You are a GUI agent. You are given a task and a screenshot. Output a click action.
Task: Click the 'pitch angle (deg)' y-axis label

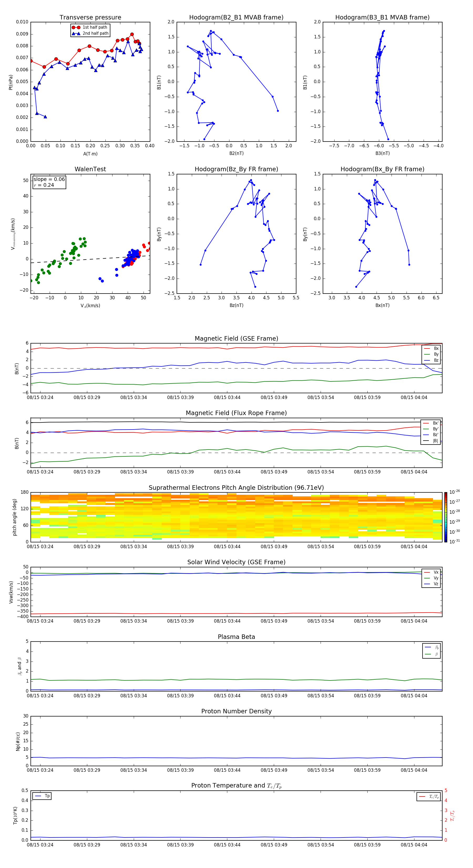[x=14, y=517]
